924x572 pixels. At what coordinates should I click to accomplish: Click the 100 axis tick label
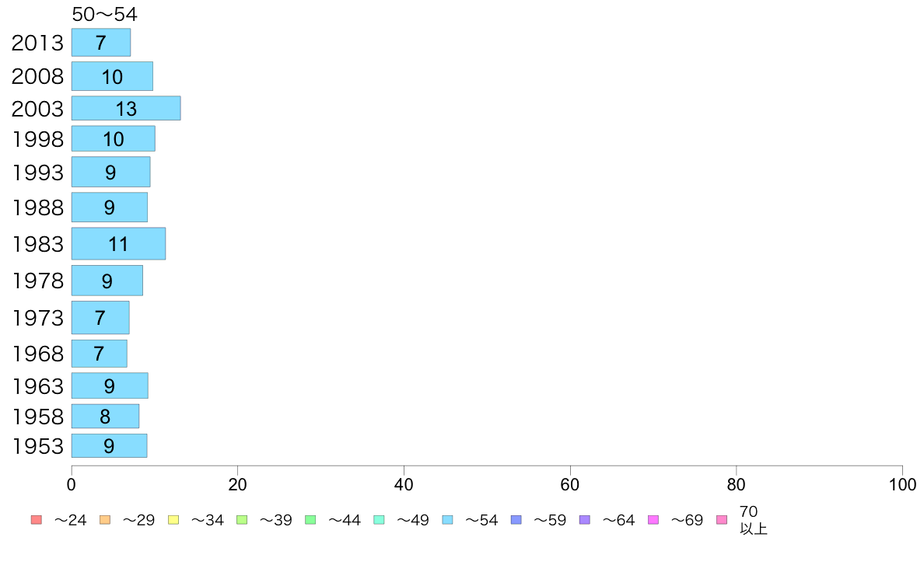(x=902, y=485)
